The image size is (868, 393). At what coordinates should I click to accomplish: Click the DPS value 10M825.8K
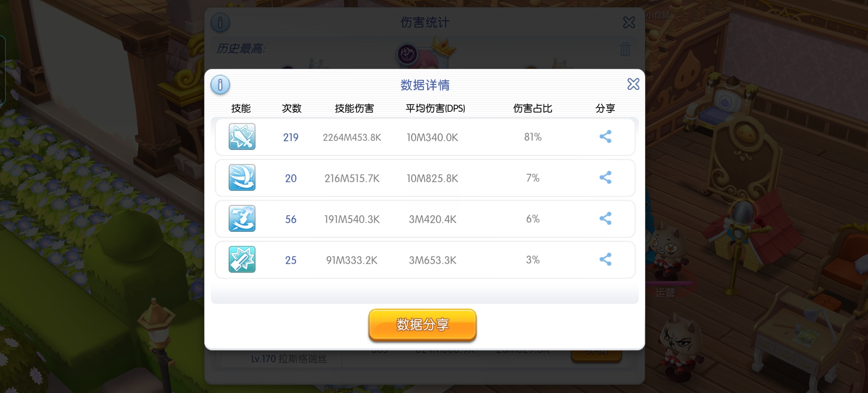[x=432, y=178]
